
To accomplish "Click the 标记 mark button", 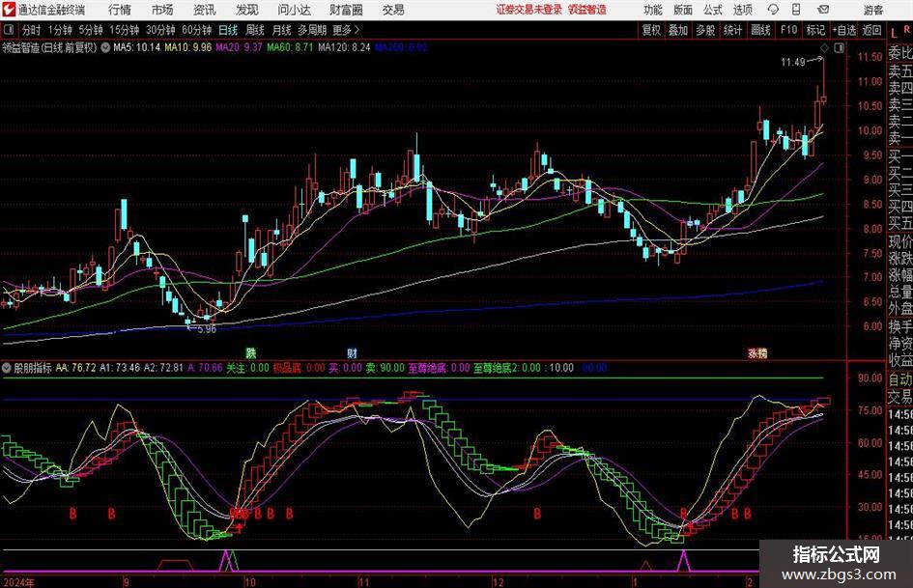I will (815, 30).
